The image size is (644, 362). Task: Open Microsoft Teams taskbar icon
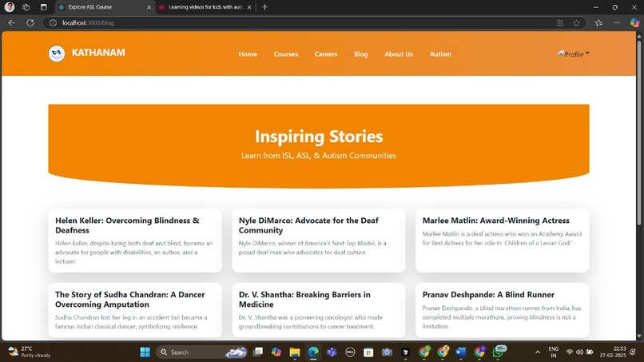(332, 352)
